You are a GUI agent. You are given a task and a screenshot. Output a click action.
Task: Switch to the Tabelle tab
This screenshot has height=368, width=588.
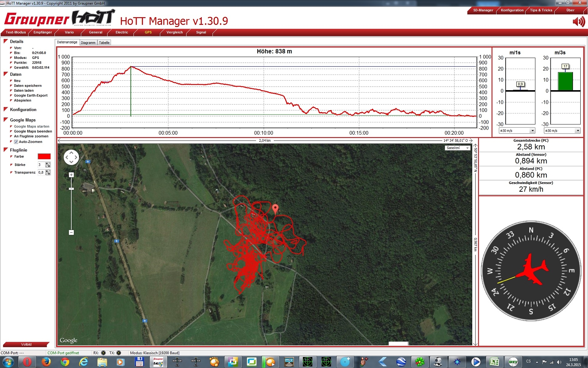(x=104, y=43)
